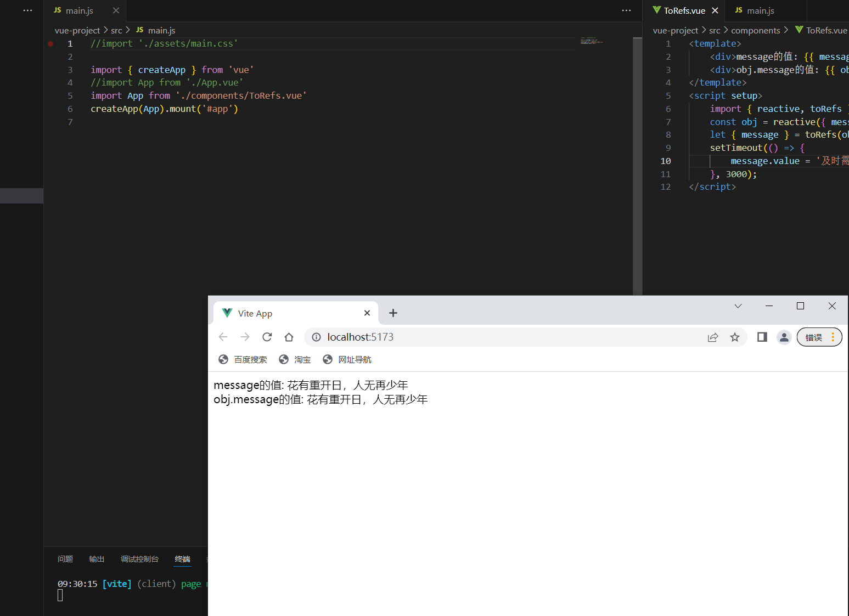This screenshot has height=616, width=849.
Task: Open the 百度搜索 bookmark
Action: coord(243,359)
